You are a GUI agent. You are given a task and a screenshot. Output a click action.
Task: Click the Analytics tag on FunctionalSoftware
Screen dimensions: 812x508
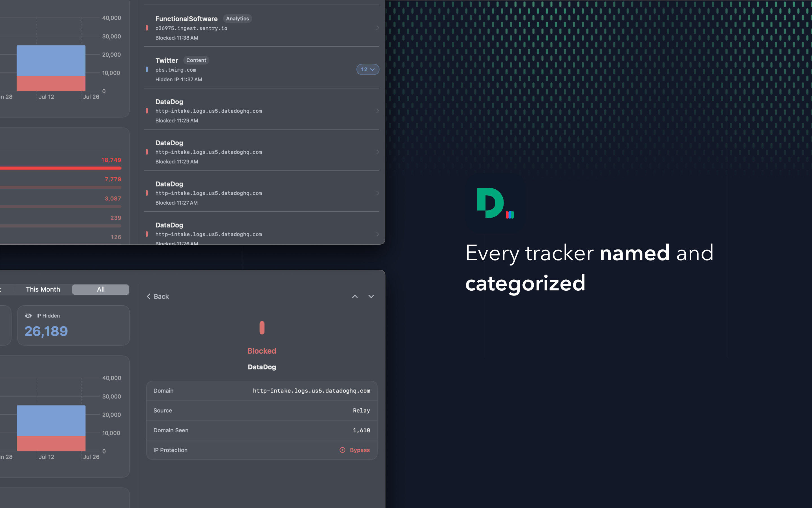tap(237, 19)
